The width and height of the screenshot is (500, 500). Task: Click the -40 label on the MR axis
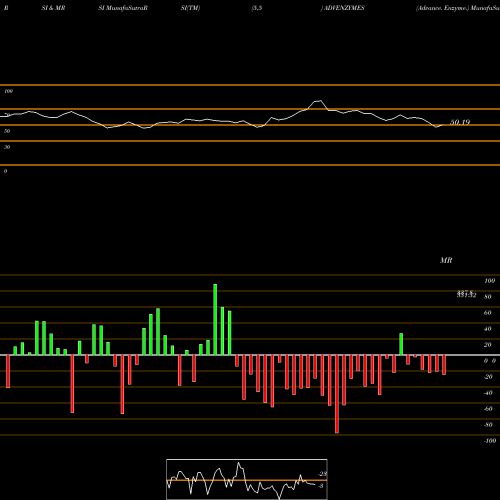488,393
